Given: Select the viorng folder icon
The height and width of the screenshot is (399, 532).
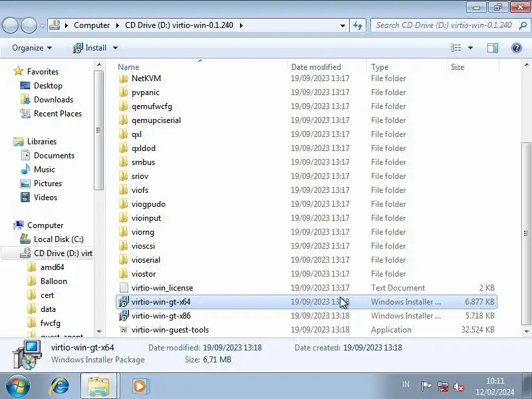Looking at the screenshot, I should [x=124, y=231].
